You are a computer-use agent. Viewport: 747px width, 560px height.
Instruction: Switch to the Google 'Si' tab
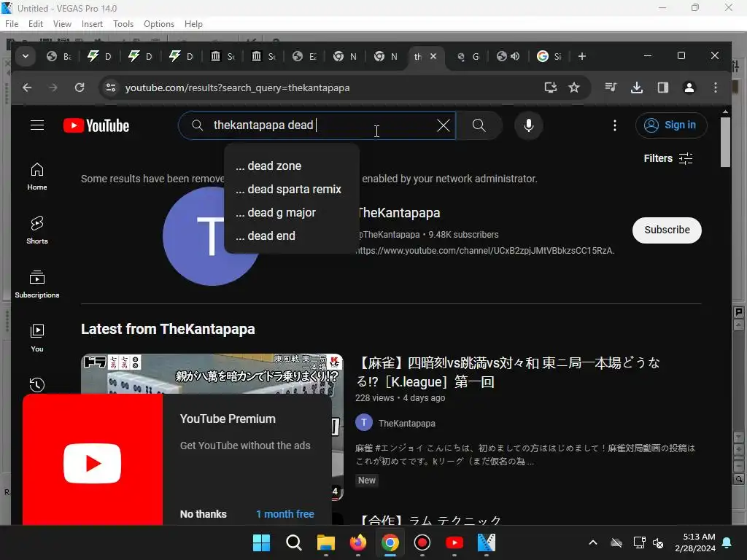click(x=549, y=56)
